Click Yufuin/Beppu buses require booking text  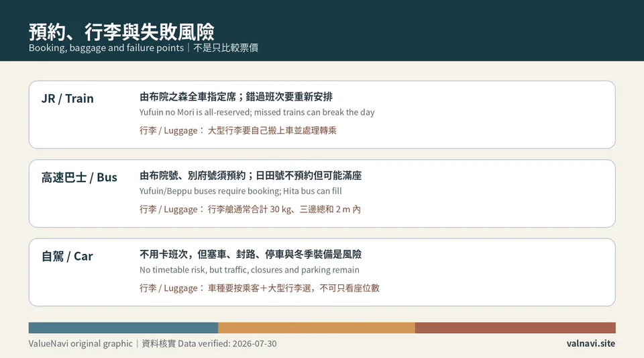(241, 191)
